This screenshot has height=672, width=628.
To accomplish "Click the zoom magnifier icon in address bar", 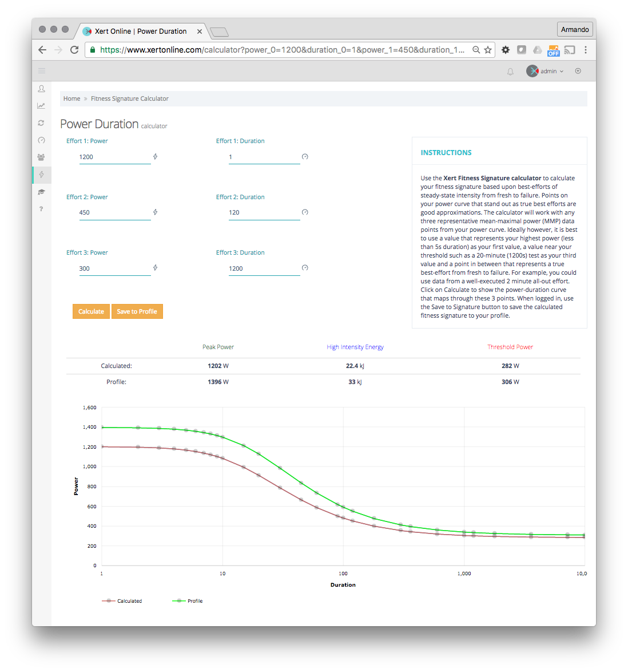I will pyautogui.click(x=475, y=50).
